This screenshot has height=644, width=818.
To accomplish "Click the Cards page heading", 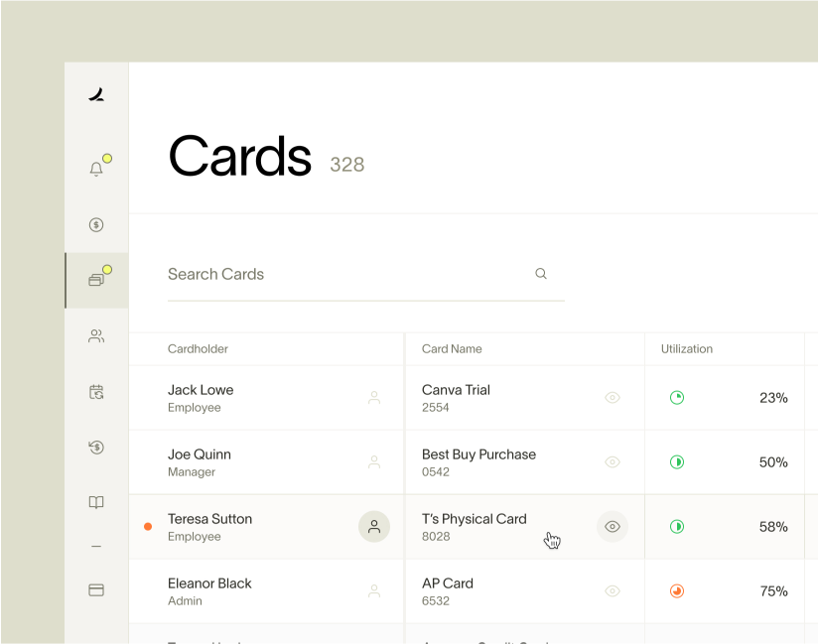I will pyautogui.click(x=240, y=156).
